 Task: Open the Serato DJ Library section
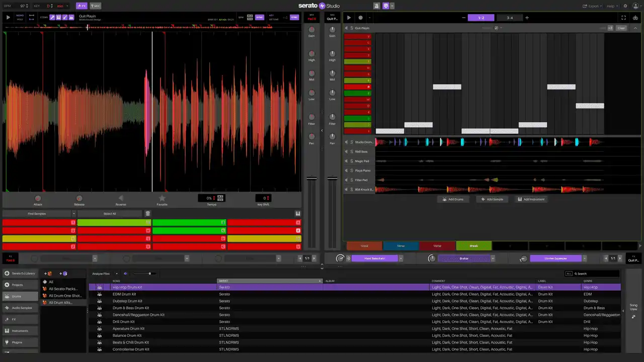[20, 273]
